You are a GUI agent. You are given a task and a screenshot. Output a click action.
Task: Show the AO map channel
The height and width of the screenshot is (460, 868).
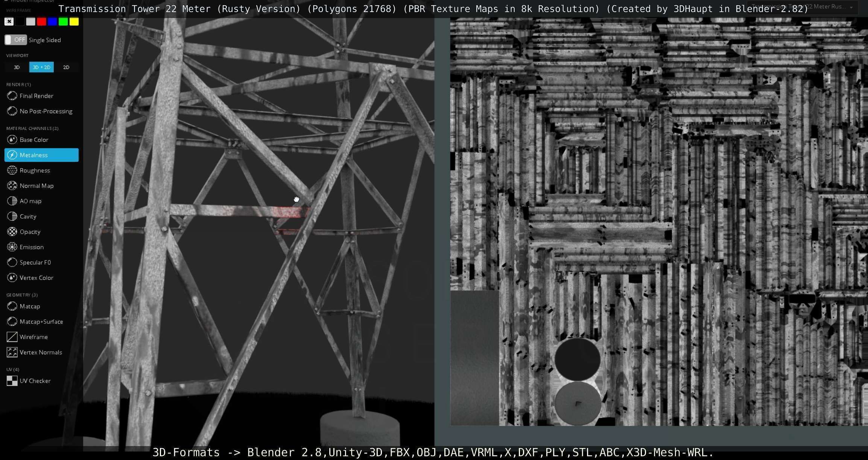click(x=41, y=201)
